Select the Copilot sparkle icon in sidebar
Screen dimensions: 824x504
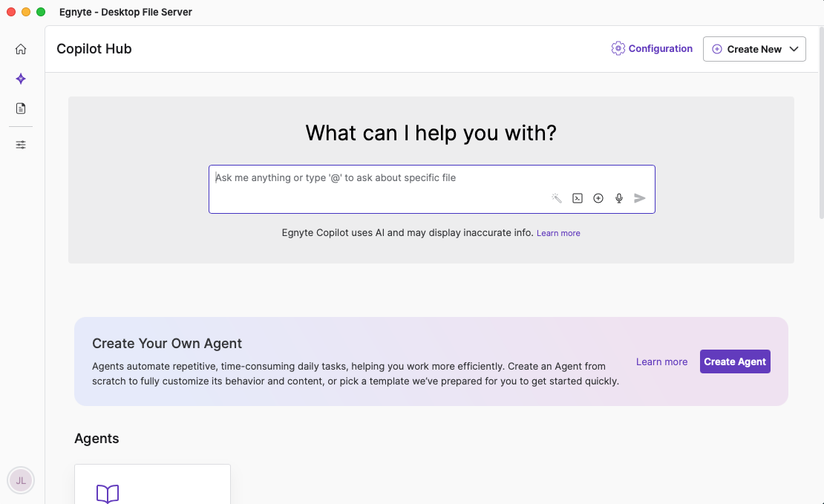click(x=21, y=79)
